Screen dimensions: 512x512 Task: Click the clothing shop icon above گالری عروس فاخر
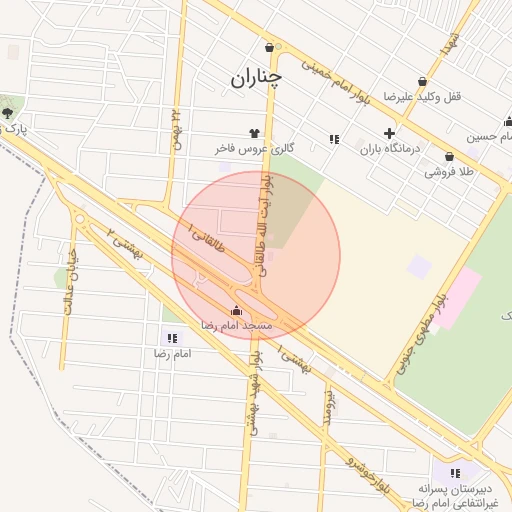(254, 133)
